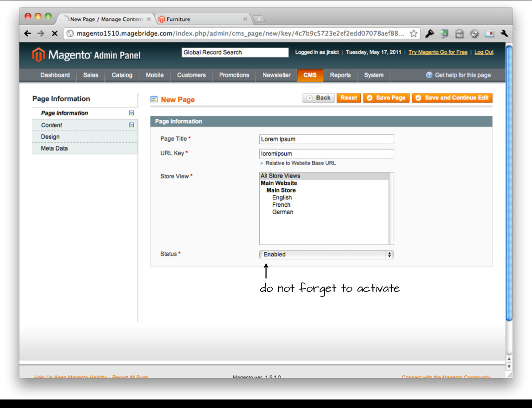Select All Store Views option
This screenshot has width=532, height=410.
point(324,176)
